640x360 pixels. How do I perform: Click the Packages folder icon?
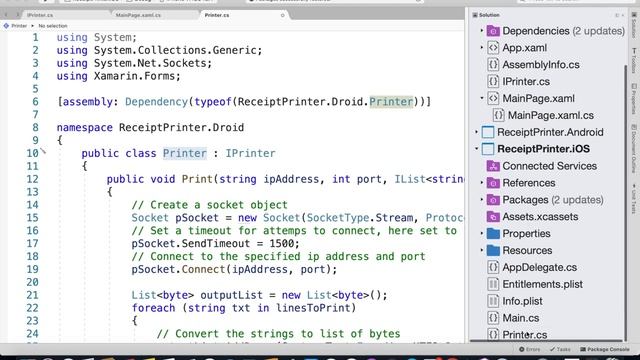click(493, 200)
